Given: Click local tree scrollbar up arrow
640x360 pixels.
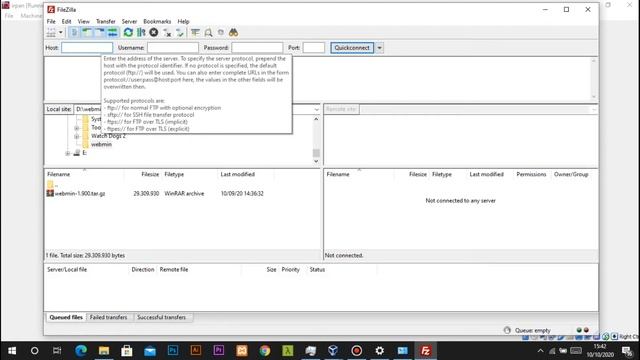Looking at the screenshot, I should 316,119.
